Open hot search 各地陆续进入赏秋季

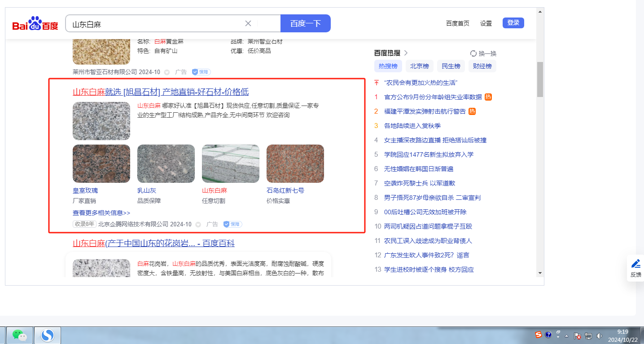[x=412, y=126]
